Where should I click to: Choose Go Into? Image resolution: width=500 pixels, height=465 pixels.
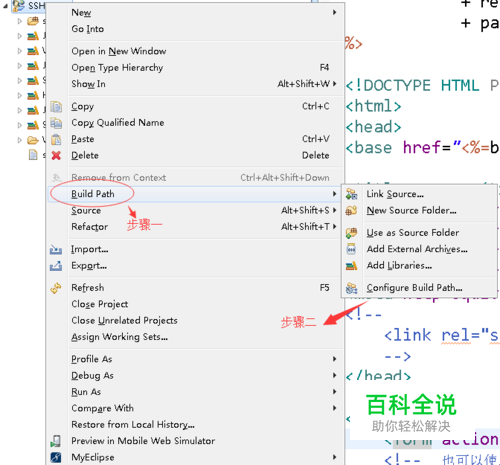pyautogui.click(x=196, y=29)
